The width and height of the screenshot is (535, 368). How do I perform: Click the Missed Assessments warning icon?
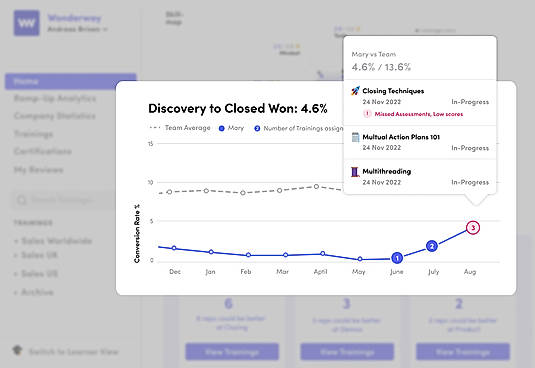[x=367, y=114]
